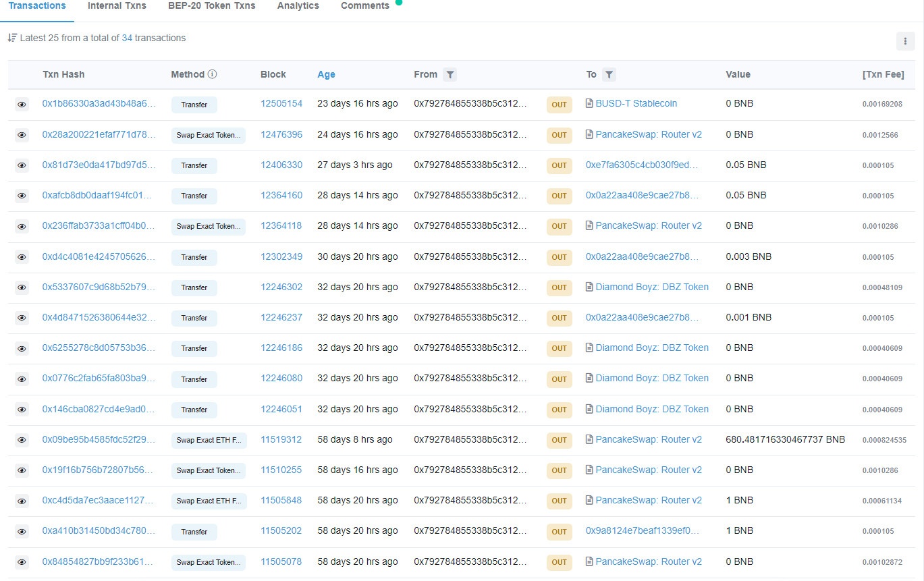Image resolution: width=924 pixels, height=581 pixels.
Task: Click the OUT badge on the first transaction row
Action: coord(558,105)
